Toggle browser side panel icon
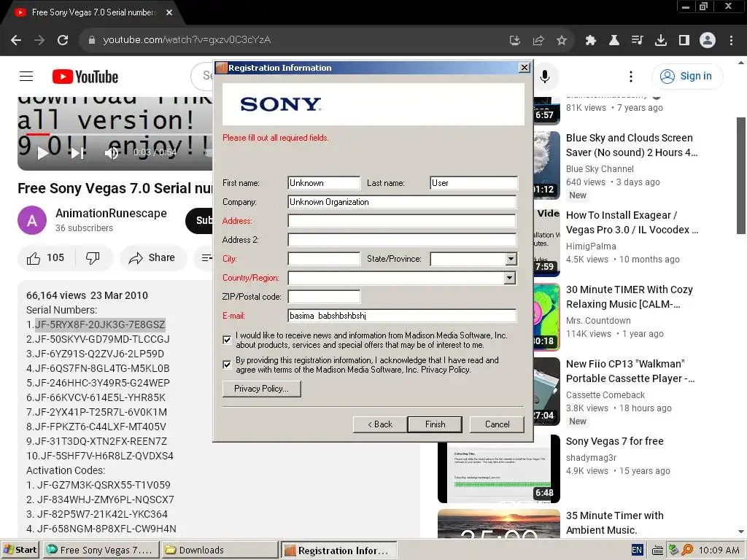Viewport: 747px width, 560px height. coord(684,41)
